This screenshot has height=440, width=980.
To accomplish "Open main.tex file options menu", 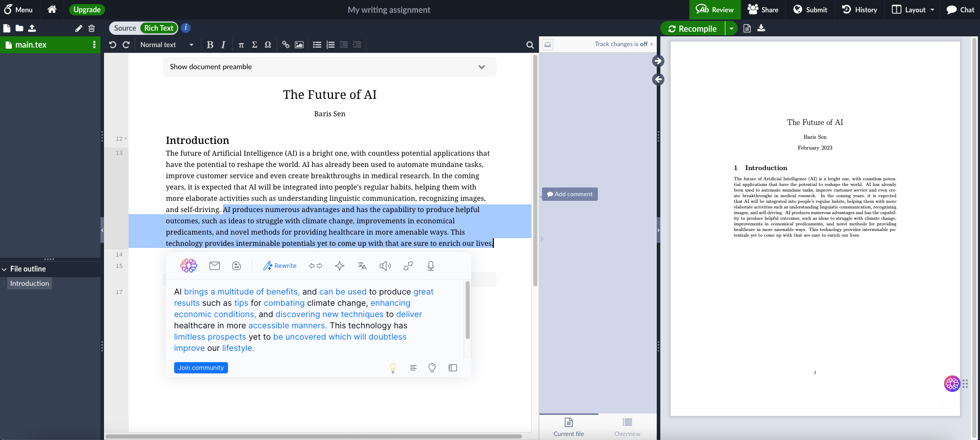I will click(94, 45).
